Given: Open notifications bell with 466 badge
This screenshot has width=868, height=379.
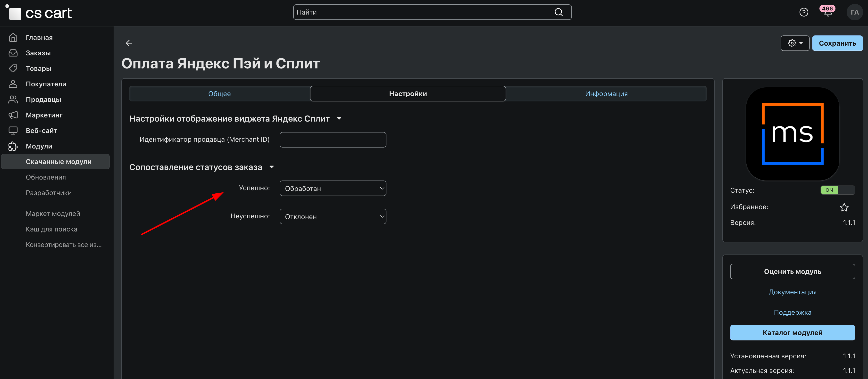Looking at the screenshot, I should [x=827, y=12].
